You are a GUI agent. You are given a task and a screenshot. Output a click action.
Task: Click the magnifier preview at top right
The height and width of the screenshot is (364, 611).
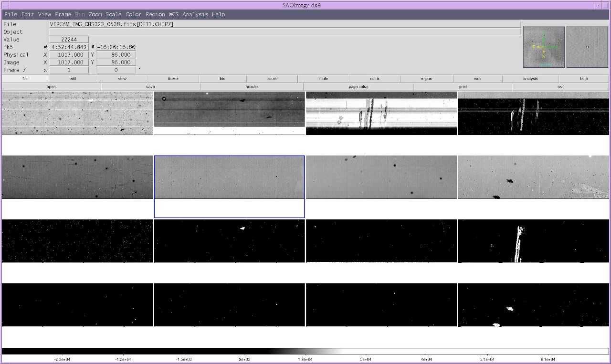(x=587, y=47)
